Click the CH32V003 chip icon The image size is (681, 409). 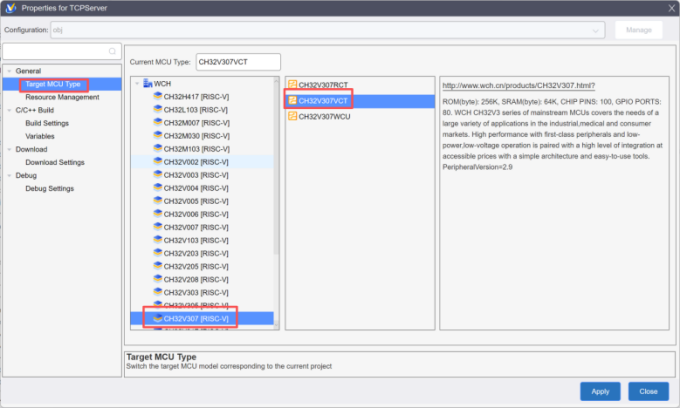(x=158, y=175)
